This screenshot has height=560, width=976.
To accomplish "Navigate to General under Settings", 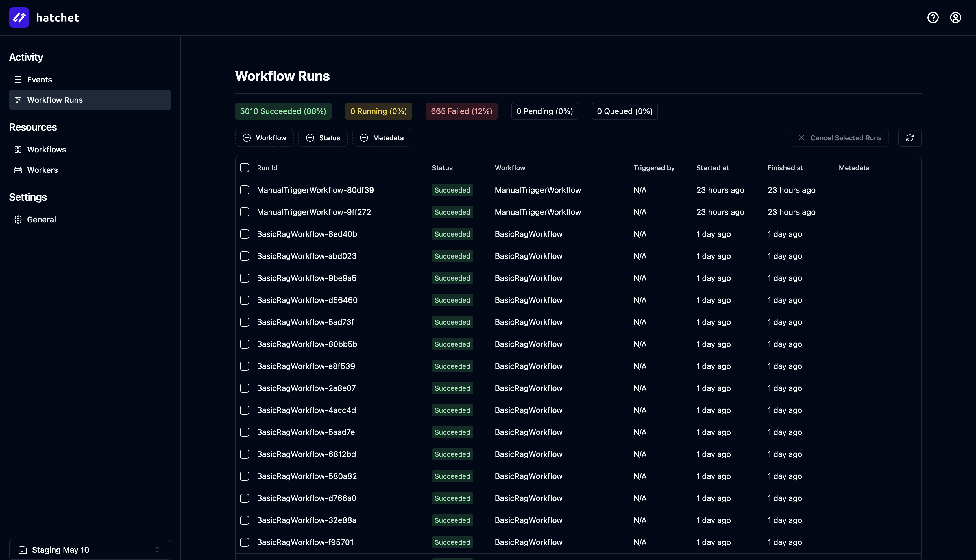I will pos(42,219).
